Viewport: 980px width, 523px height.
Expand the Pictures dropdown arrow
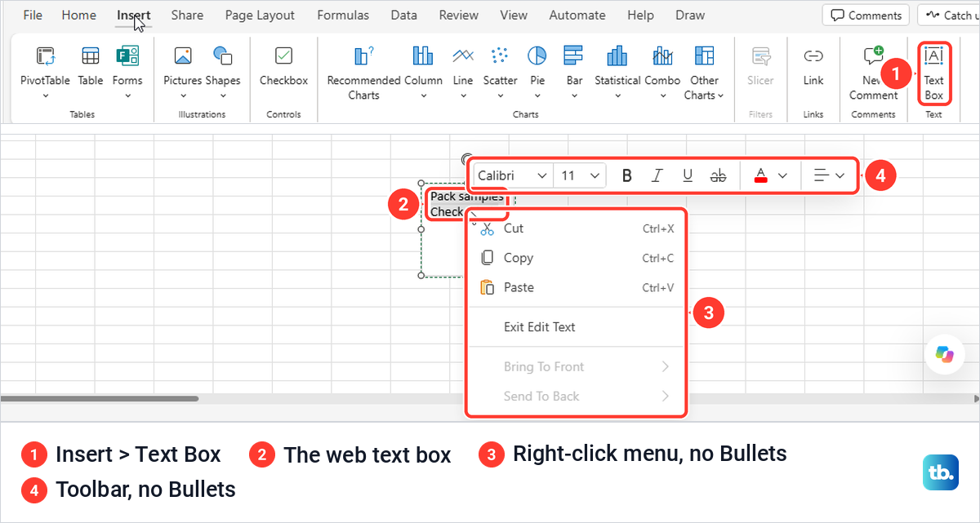[x=182, y=95]
